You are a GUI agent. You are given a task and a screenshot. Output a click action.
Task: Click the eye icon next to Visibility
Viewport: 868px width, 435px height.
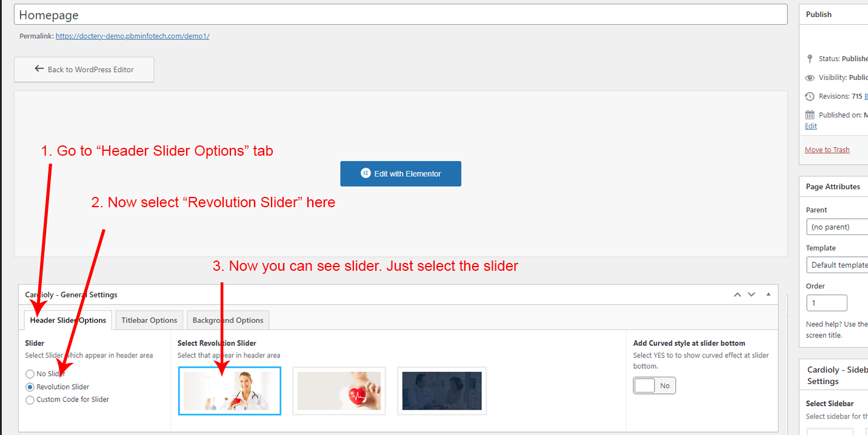810,78
